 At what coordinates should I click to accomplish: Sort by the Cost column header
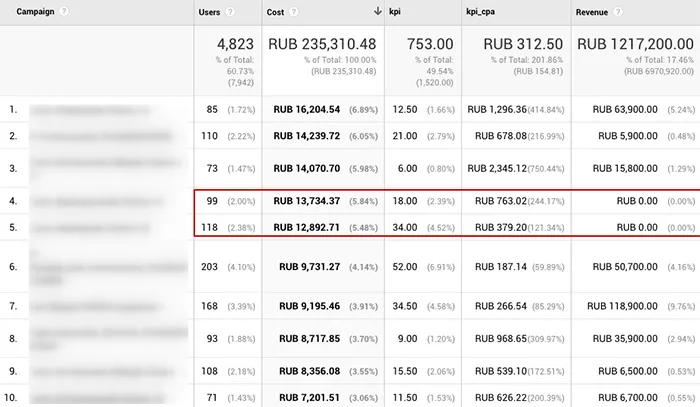[275, 12]
